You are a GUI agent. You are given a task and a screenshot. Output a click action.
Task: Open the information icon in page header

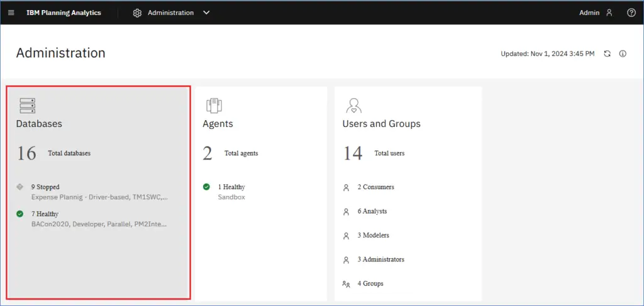click(623, 54)
